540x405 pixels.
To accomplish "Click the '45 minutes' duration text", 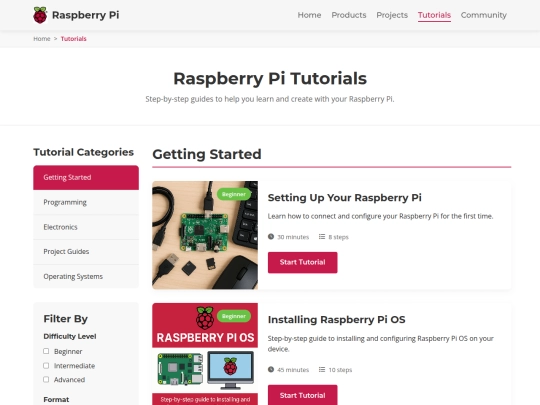I will click(293, 370).
